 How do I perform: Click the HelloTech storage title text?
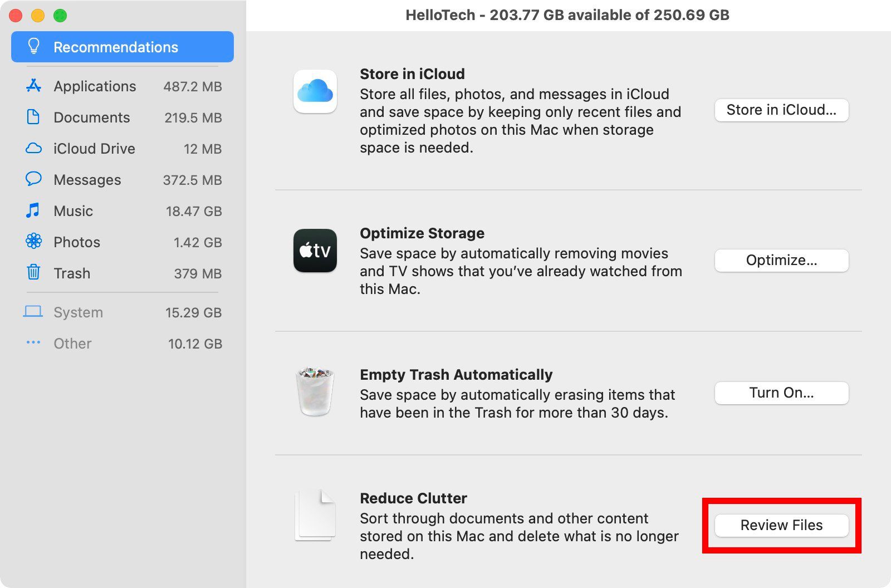click(x=567, y=15)
